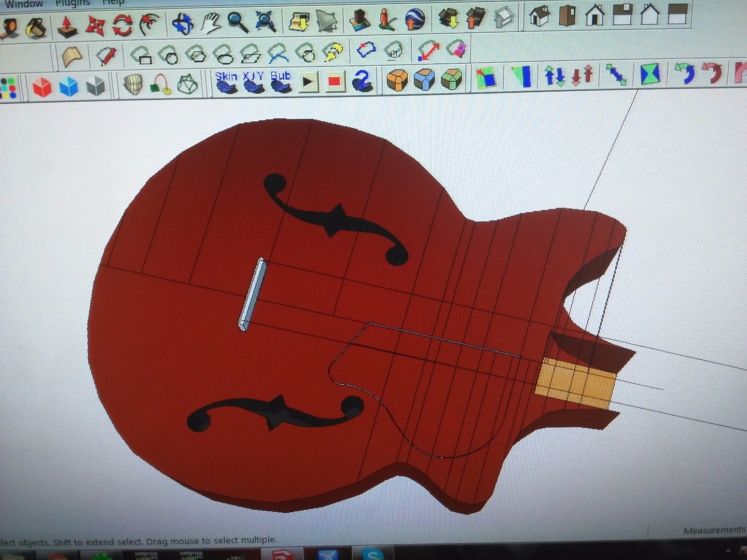Click the tan curved shell icon
The image size is (747, 560).
133,85
